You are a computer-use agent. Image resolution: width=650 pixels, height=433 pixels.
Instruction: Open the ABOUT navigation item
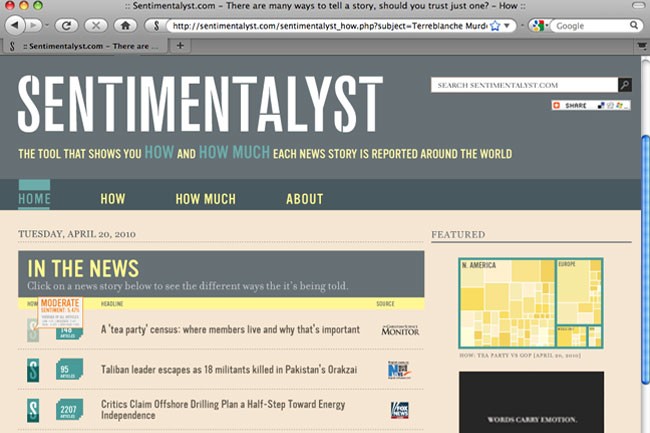point(305,199)
